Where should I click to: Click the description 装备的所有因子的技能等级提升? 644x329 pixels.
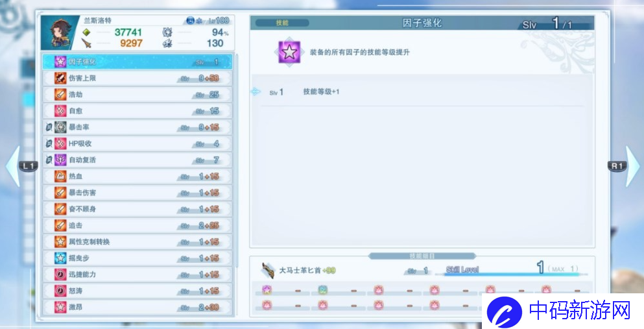(359, 52)
